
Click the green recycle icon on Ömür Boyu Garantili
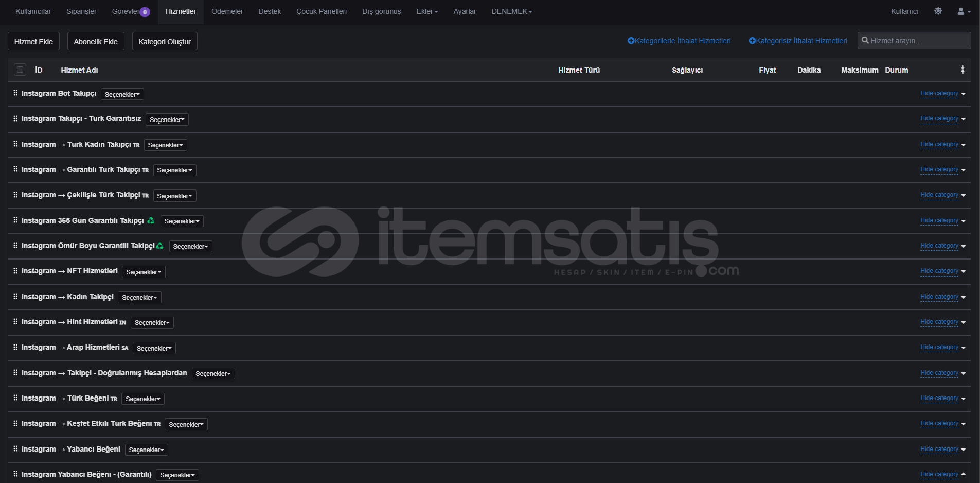[x=160, y=246]
